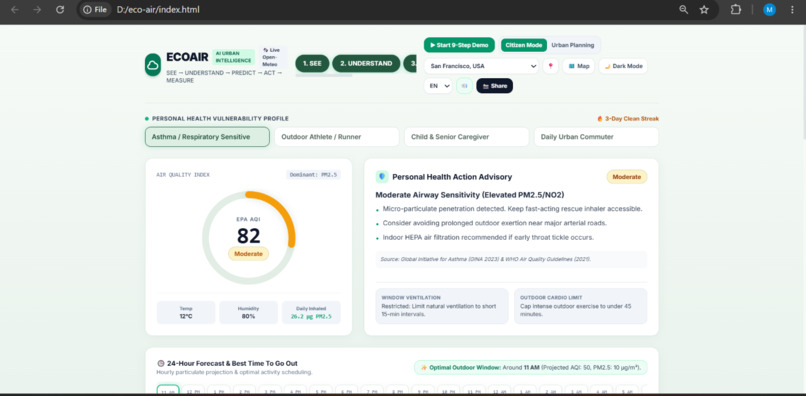Click the Personal Health Action Advisory heading
The width and height of the screenshot is (806, 396).
click(452, 177)
